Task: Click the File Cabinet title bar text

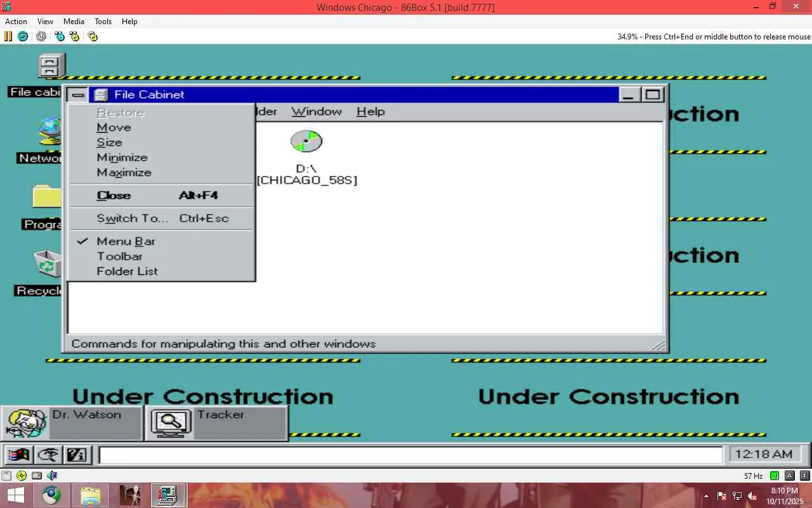Action: (149, 95)
